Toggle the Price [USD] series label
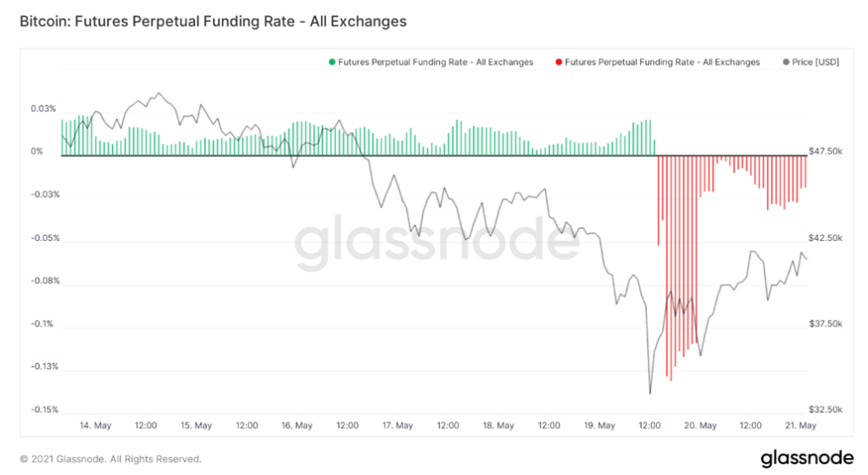The image size is (868, 475). click(815, 62)
